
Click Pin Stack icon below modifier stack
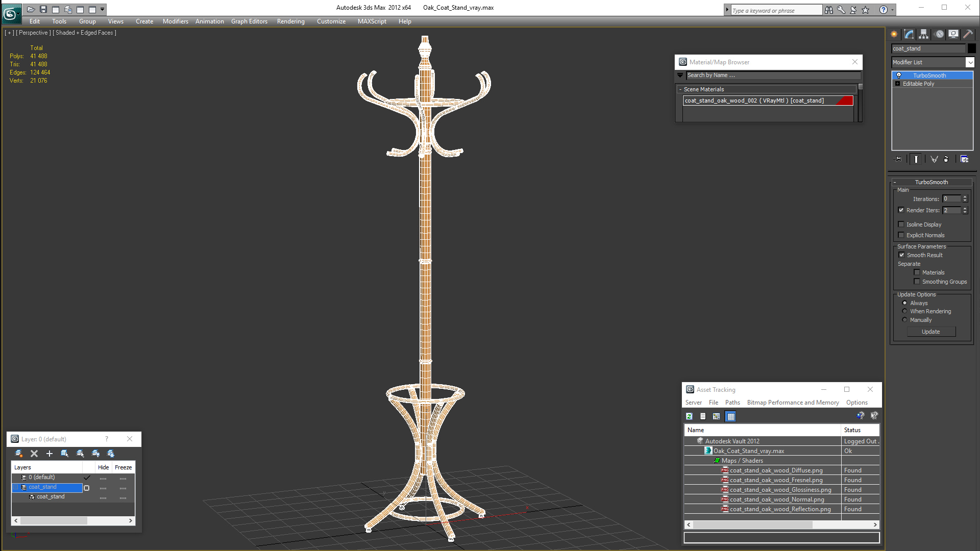(899, 159)
